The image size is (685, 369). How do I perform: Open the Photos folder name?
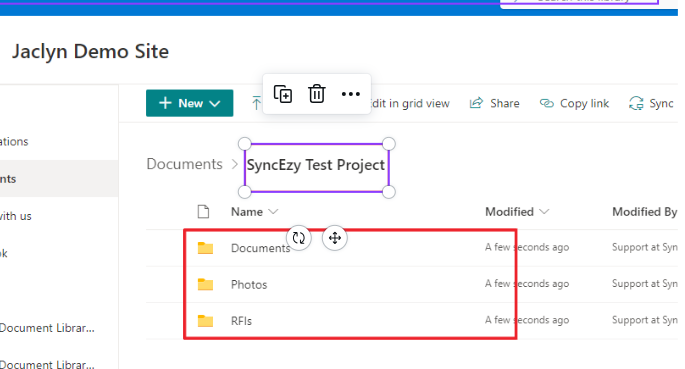pyautogui.click(x=249, y=285)
